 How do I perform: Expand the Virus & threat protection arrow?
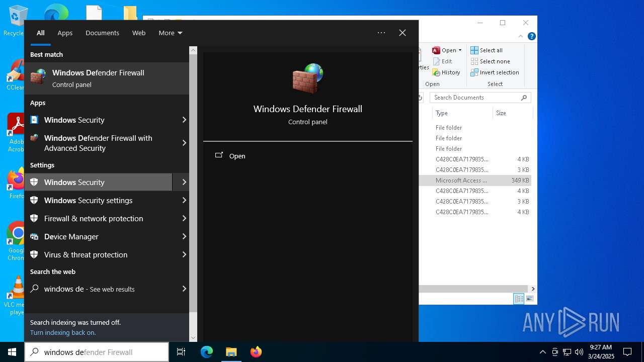[184, 254]
